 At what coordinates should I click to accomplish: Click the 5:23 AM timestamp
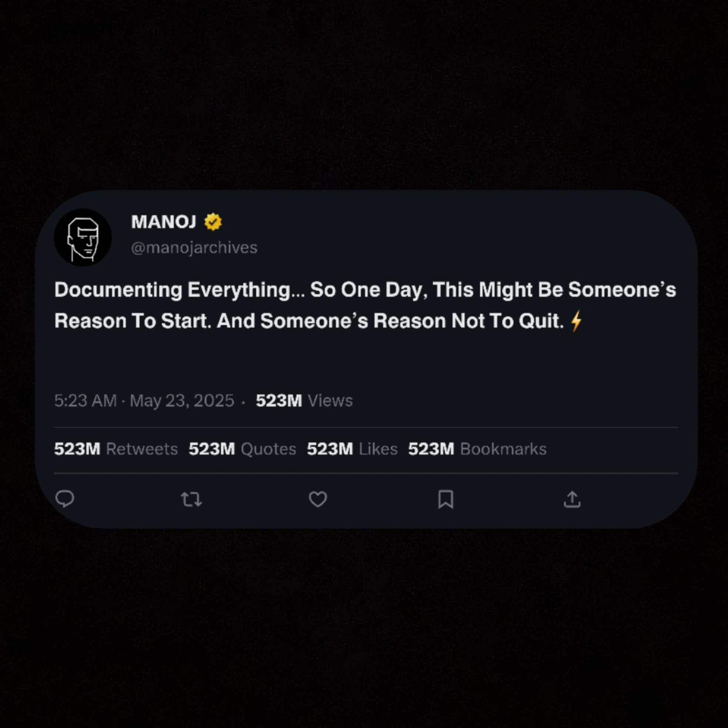(85, 401)
